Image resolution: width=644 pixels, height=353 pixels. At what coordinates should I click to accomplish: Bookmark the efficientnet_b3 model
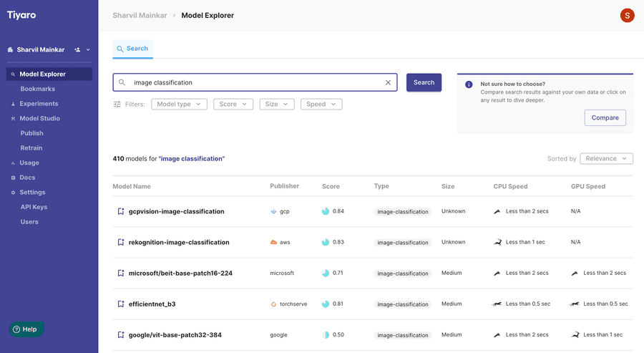[121, 304]
